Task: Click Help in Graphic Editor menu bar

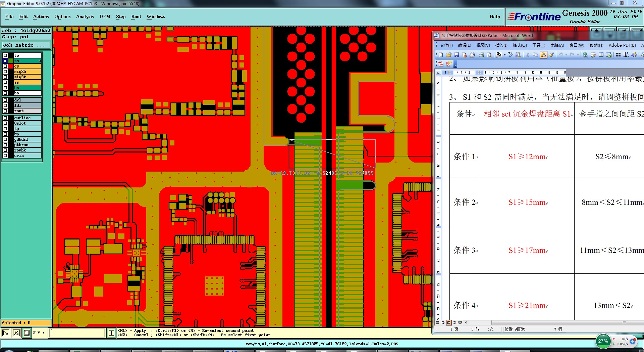Action: (x=494, y=16)
